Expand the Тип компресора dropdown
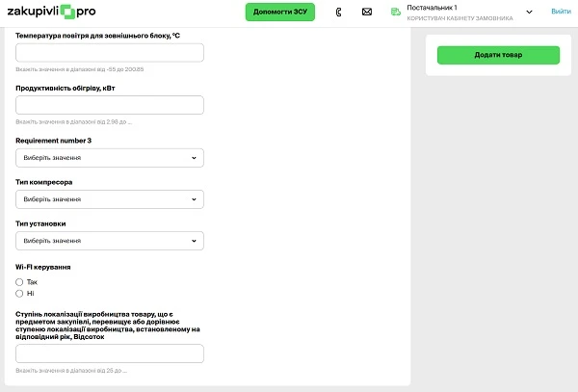 (x=109, y=199)
